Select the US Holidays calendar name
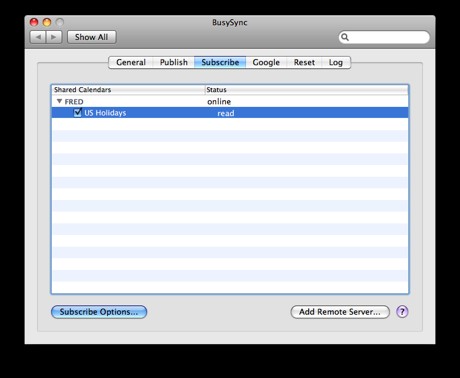 point(105,113)
